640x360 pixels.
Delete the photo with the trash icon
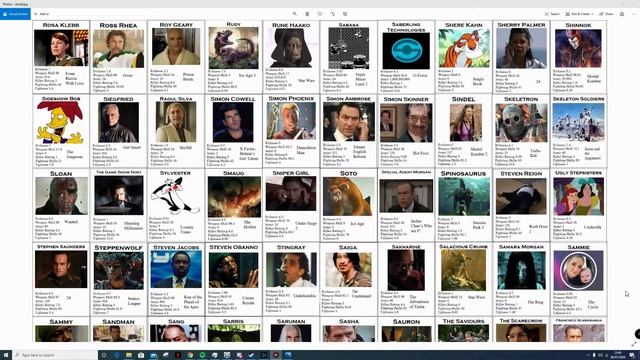[307, 14]
